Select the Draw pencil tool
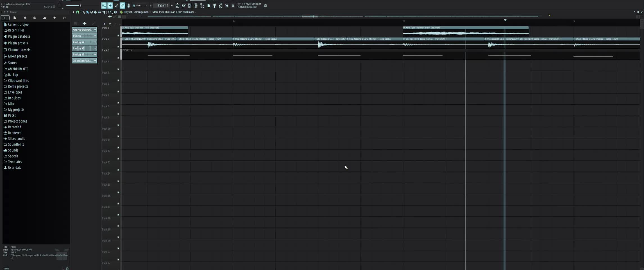The image size is (644, 270). pos(83,12)
